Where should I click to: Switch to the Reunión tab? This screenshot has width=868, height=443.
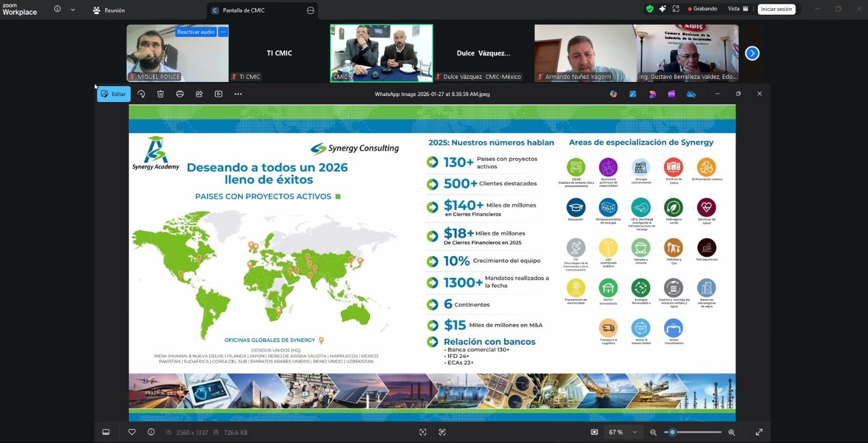109,10
